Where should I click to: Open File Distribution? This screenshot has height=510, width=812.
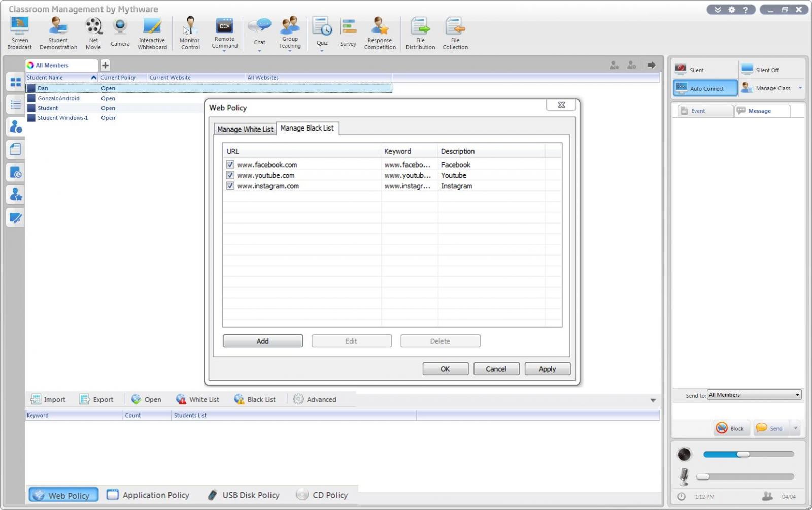tap(420, 30)
